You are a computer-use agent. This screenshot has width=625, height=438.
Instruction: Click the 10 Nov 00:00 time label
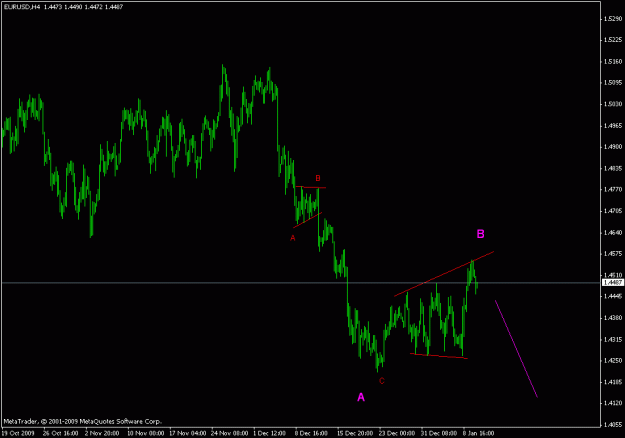click(x=145, y=433)
